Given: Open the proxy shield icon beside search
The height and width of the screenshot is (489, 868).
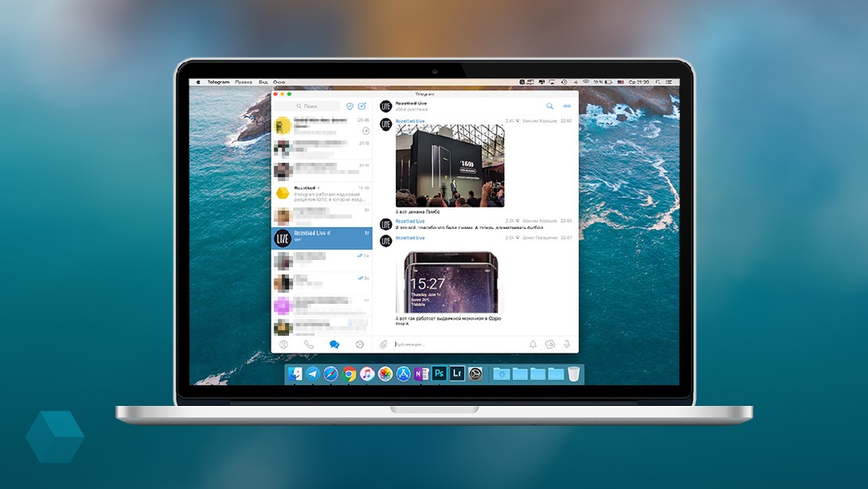Looking at the screenshot, I should point(349,106).
